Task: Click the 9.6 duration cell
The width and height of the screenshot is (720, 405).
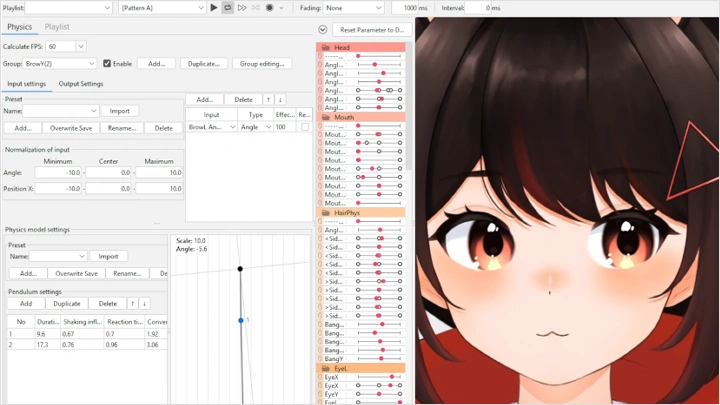Action: point(47,334)
